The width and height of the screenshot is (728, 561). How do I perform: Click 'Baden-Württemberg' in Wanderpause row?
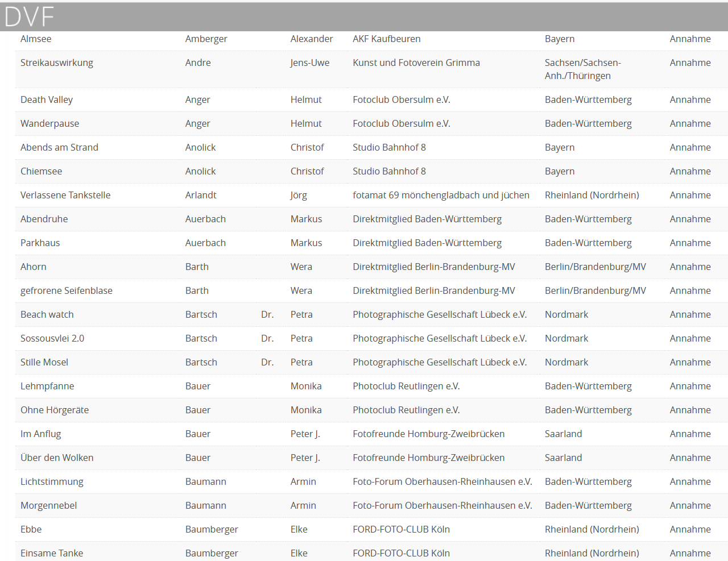(x=588, y=123)
